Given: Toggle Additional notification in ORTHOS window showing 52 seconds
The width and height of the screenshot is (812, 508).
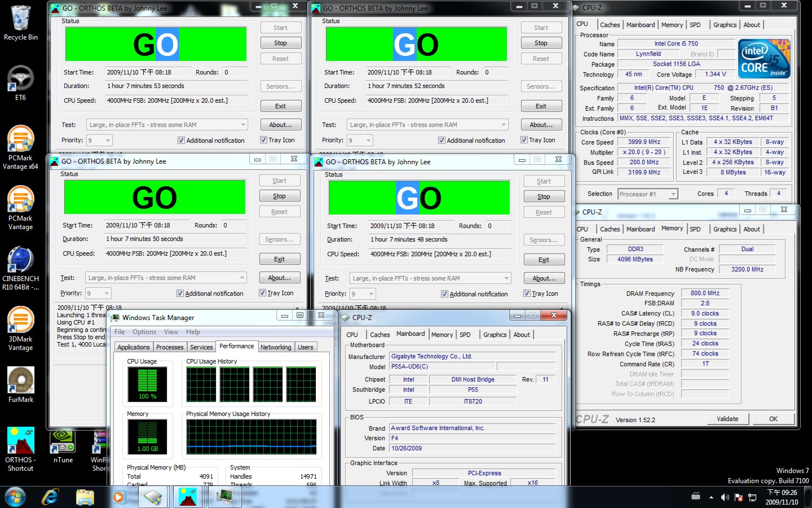Looking at the screenshot, I should click(x=442, y=141).
